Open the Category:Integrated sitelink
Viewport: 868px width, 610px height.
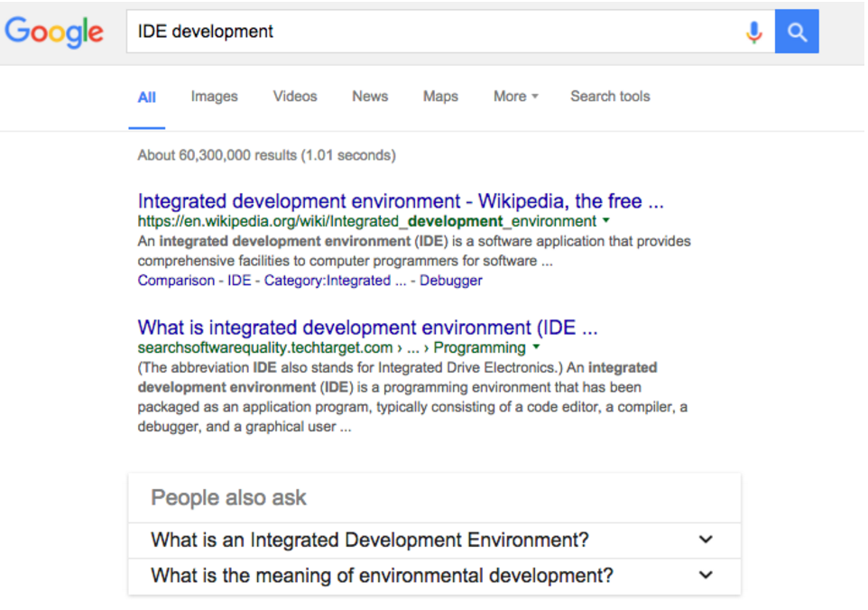[x=335, y=281]
